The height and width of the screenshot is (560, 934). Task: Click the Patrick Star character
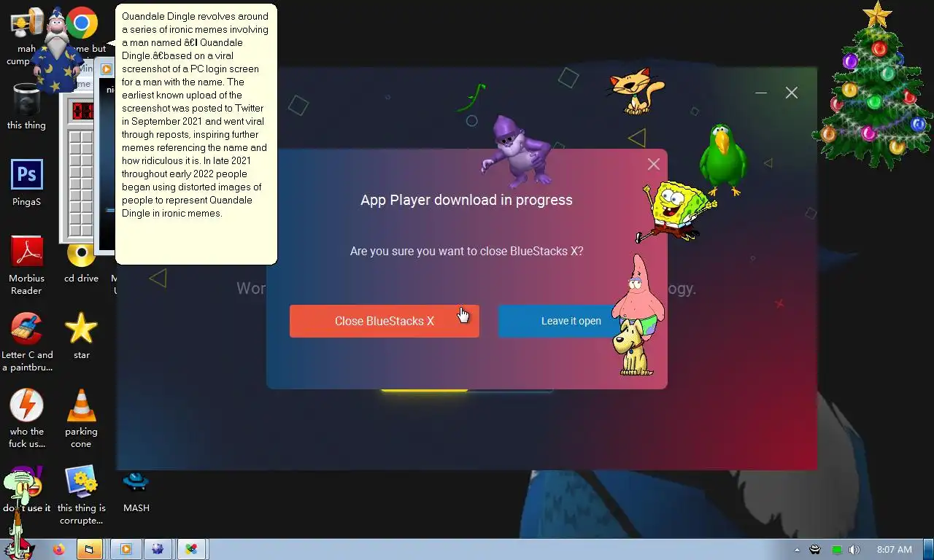click(x=638, y=295)
